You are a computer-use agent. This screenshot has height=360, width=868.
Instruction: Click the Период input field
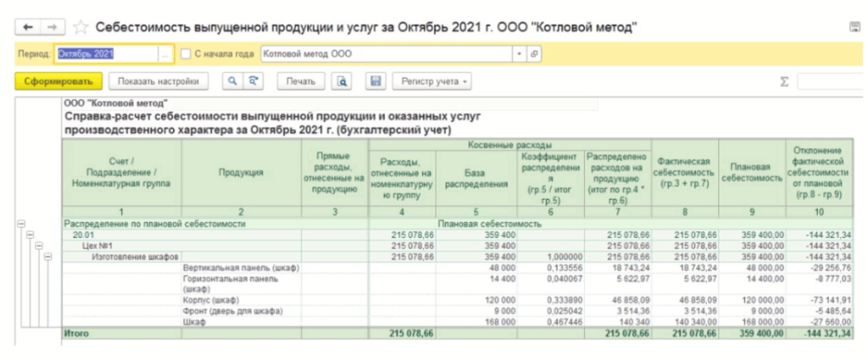(x=105, y=53)
